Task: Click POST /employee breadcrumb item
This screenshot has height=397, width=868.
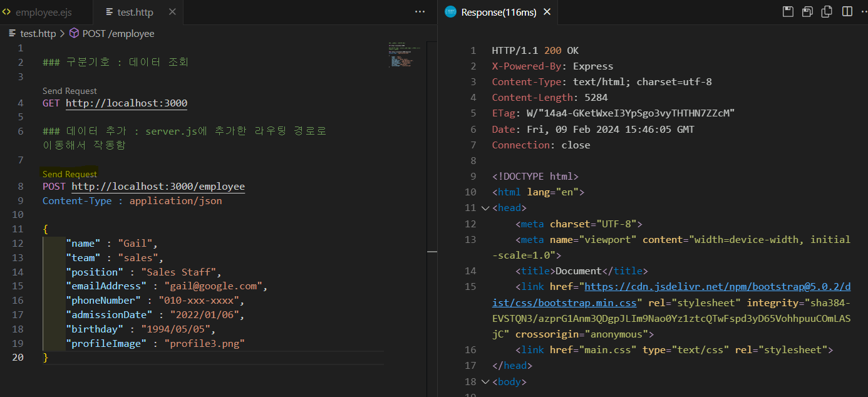Action: click(118, 33)
